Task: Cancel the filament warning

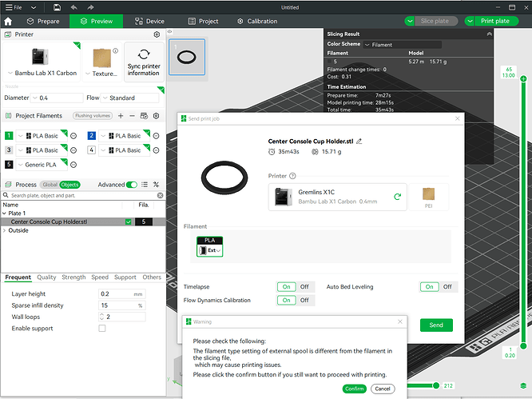Action: click(383, 389)
